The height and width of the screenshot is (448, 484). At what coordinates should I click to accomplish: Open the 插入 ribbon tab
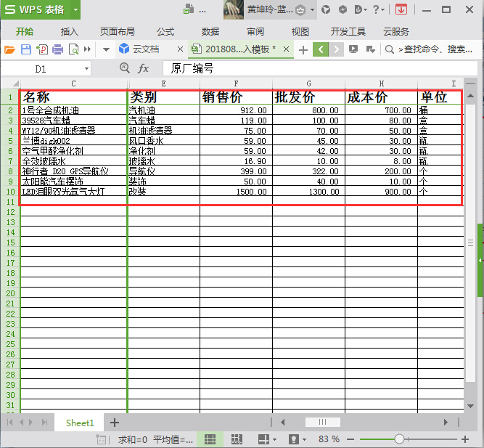pyautogui.click(x=70, y=32)
